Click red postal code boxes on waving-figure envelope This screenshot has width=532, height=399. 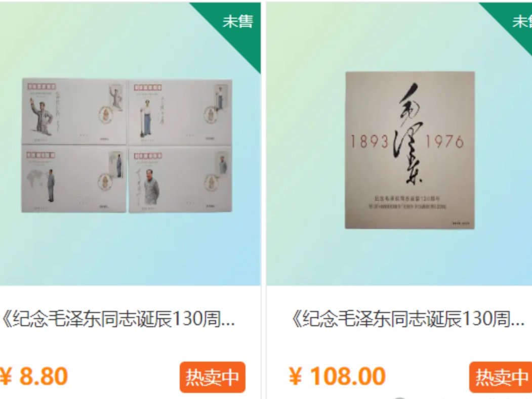click(42, 86)
